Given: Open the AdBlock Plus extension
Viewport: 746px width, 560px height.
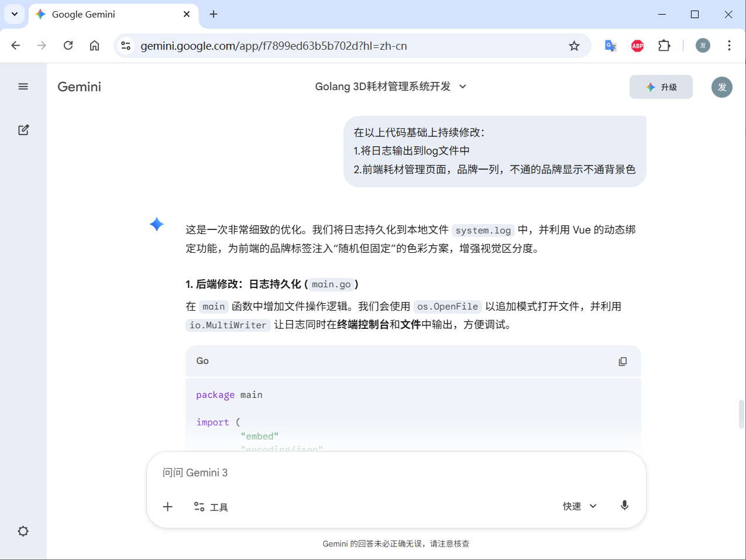Looking at the screenshot, I should (x=637, y=46).
